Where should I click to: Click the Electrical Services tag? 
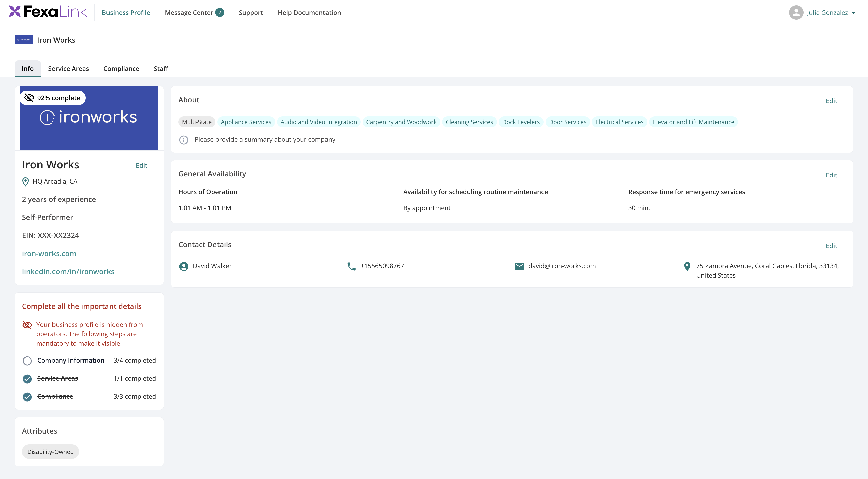coord(620,122)
